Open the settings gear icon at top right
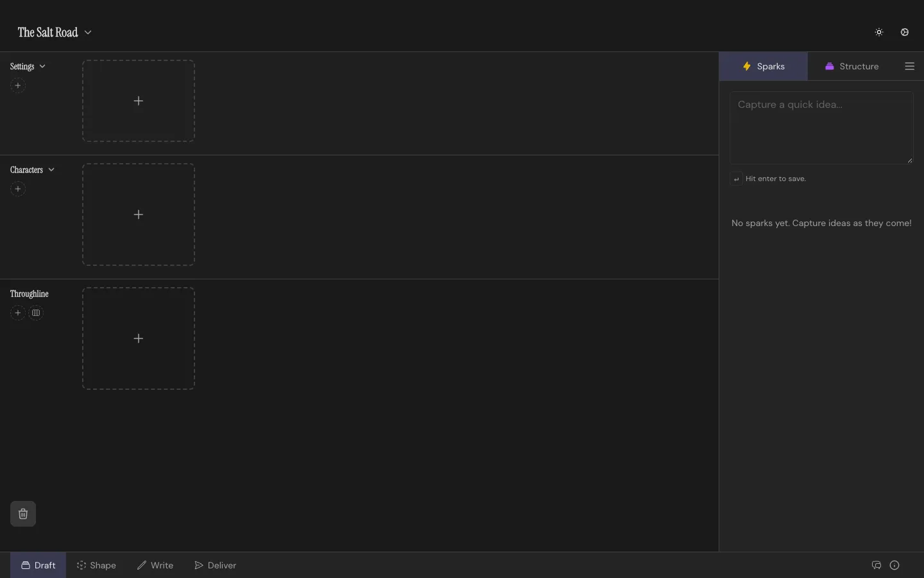924x578 pixels. point(905,32)
